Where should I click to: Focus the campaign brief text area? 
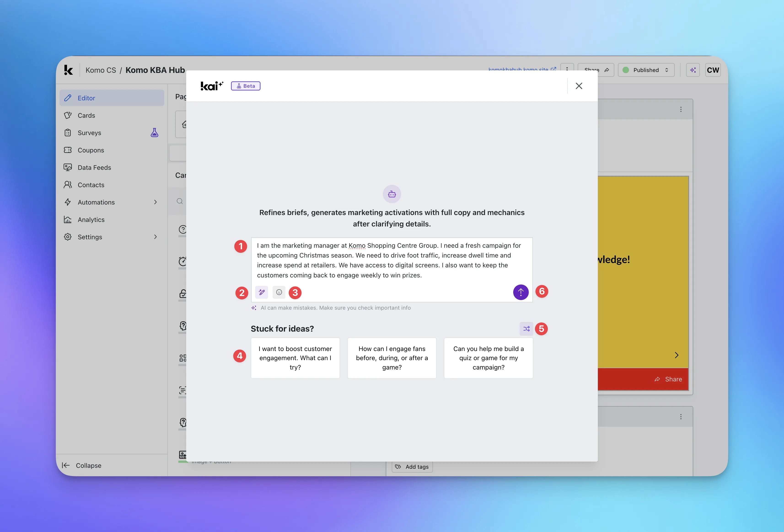pyautogui.click(x=392, y=260)
